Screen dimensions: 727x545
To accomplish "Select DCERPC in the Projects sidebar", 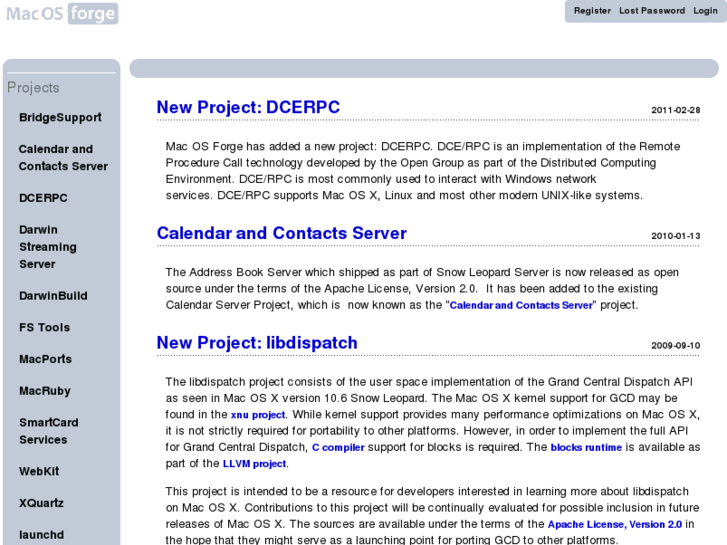I will point(43,198).
